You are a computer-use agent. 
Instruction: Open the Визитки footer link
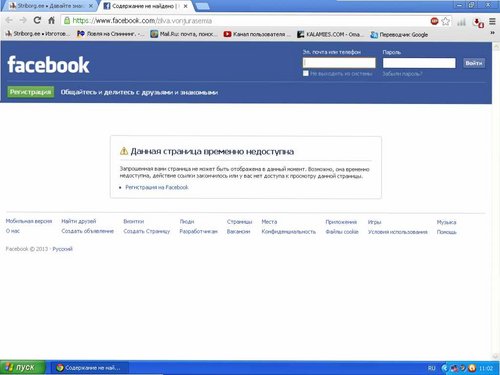pos(134,221)
